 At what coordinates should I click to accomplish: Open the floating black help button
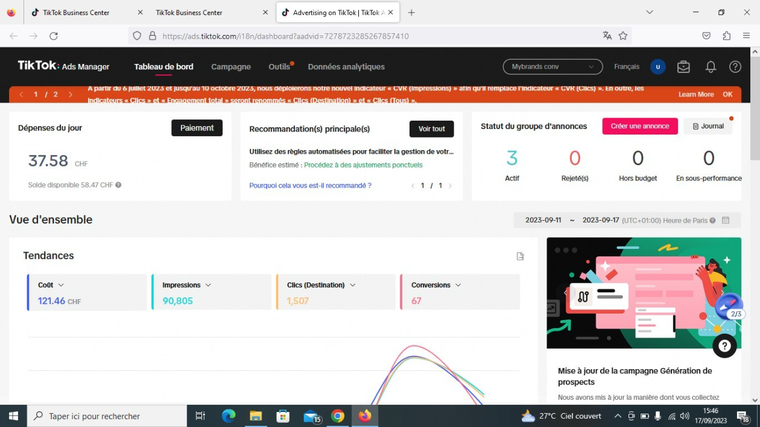point(725,345)
